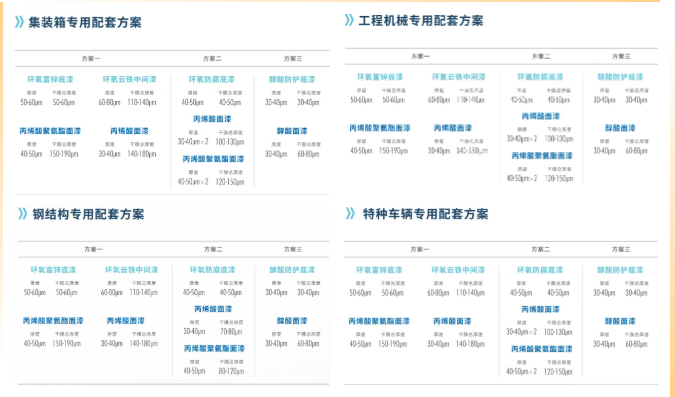Click 丙烯酸聚氨酯面漆 under 方案一 in 集装箱 table
Viewport: 675px width, 397px height.
50,131
